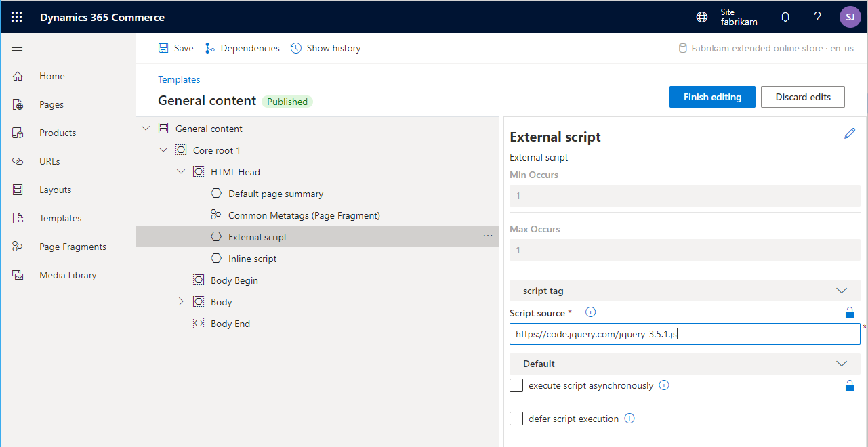Collapse the script tag section
The width and height of the screenshot is (868, 447).
pyautogui.click(x=842, y=290)
